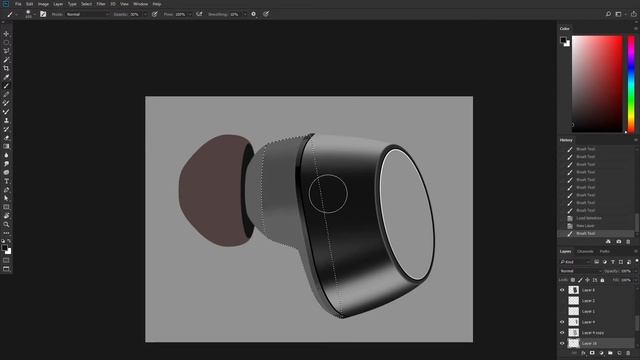
Task: Select the Elliptical Marquee tool
Action: (x=6, y=42)
